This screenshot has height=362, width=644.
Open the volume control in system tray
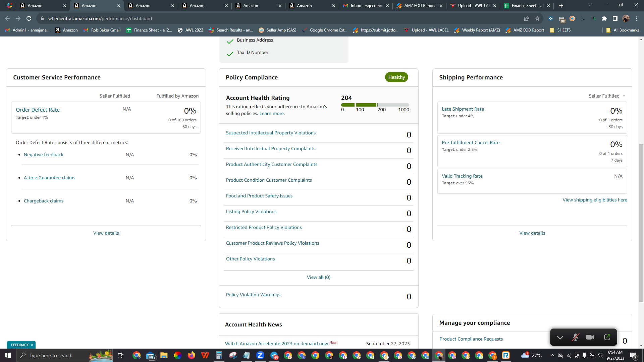click(x=600, y=355)
